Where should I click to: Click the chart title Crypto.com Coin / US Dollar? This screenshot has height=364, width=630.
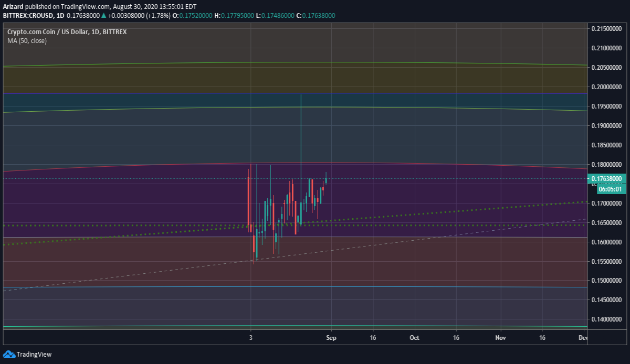click(x=47, y=31)
